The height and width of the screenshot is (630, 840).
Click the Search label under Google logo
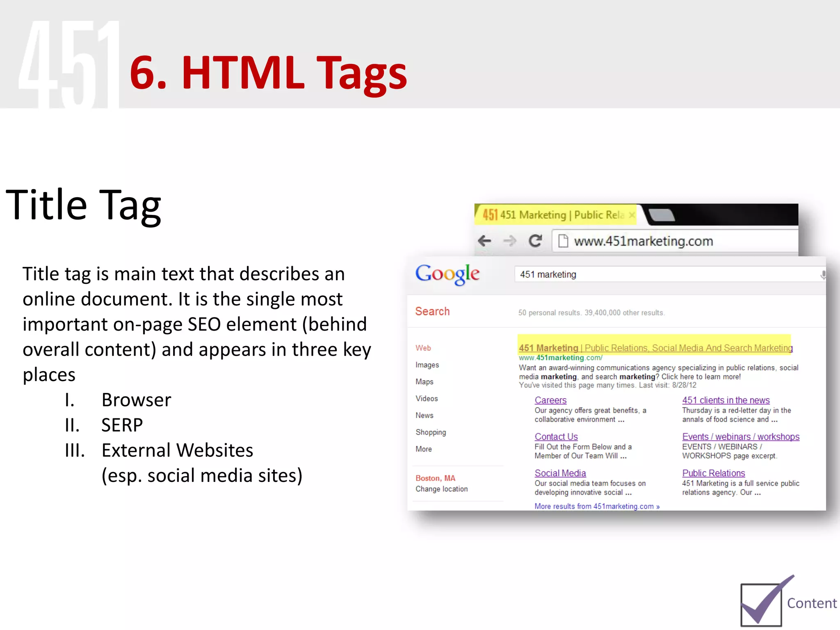[432, 311]
